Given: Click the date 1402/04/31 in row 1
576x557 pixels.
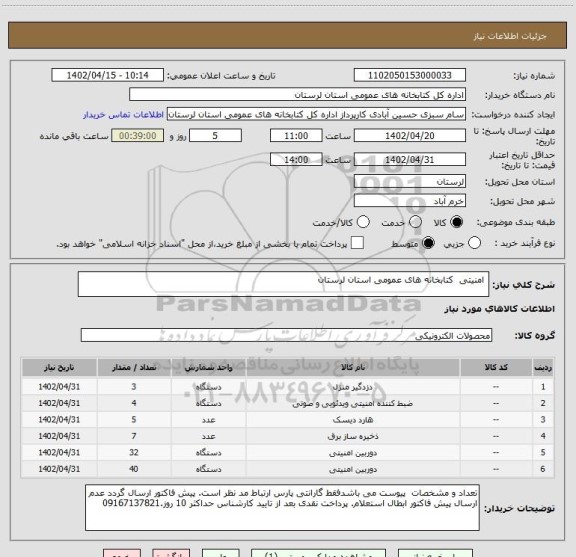Looking at the screenshot, I should [59, 387].
